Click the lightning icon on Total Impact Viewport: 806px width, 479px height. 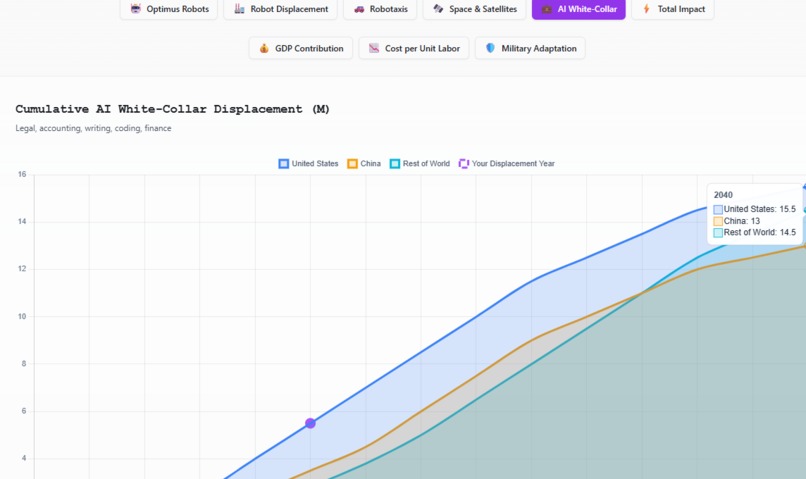point(647,9)
